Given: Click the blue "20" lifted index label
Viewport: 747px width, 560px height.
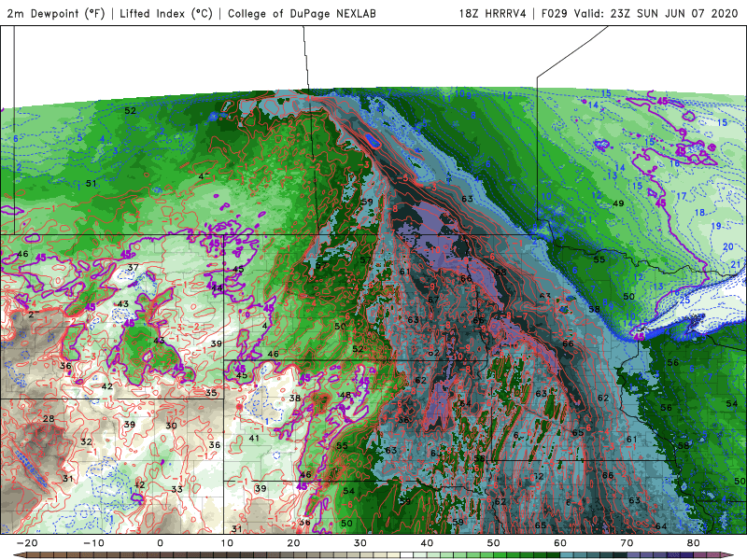Looking at the screenshot, I should pyautogui.click(x=728, y=246).
